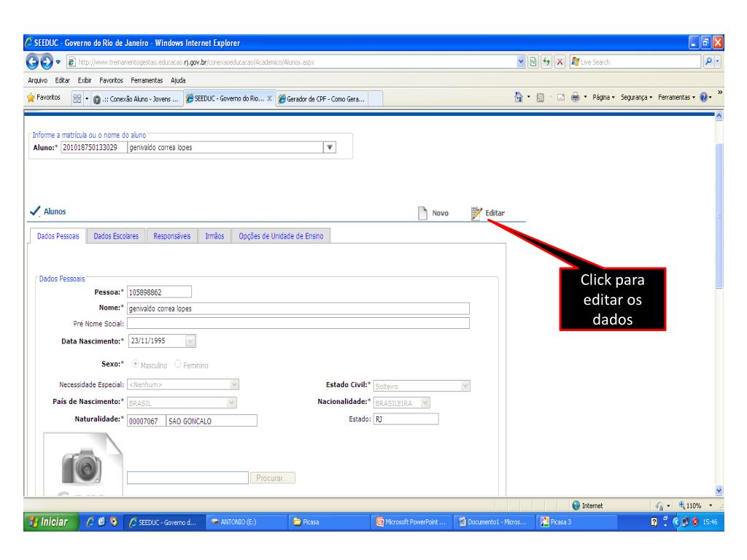Image resolution: width=747 pixels, height=560 pixels.
Task: Click the Live Search magnifier icon
Action: point(708,61)
